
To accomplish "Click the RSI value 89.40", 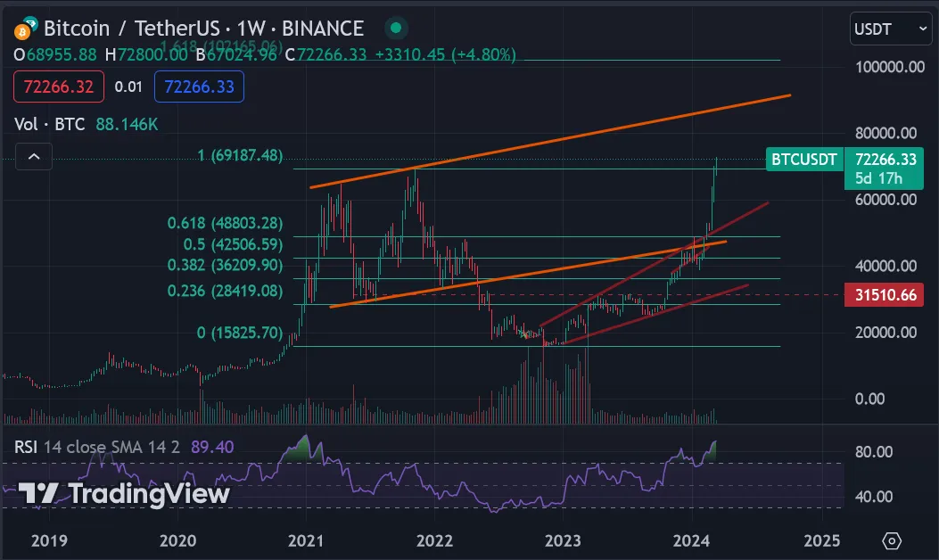I will pos(212,447).
